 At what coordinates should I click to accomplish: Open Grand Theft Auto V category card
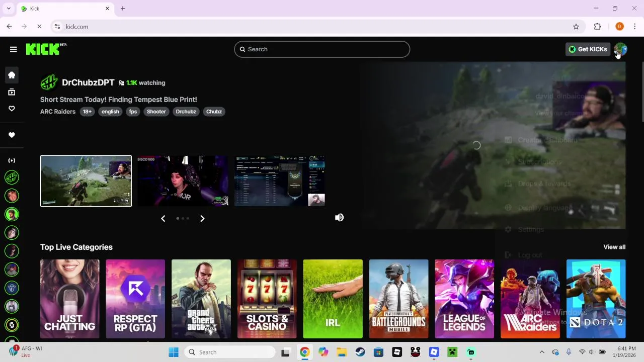(x=201, y=299)
